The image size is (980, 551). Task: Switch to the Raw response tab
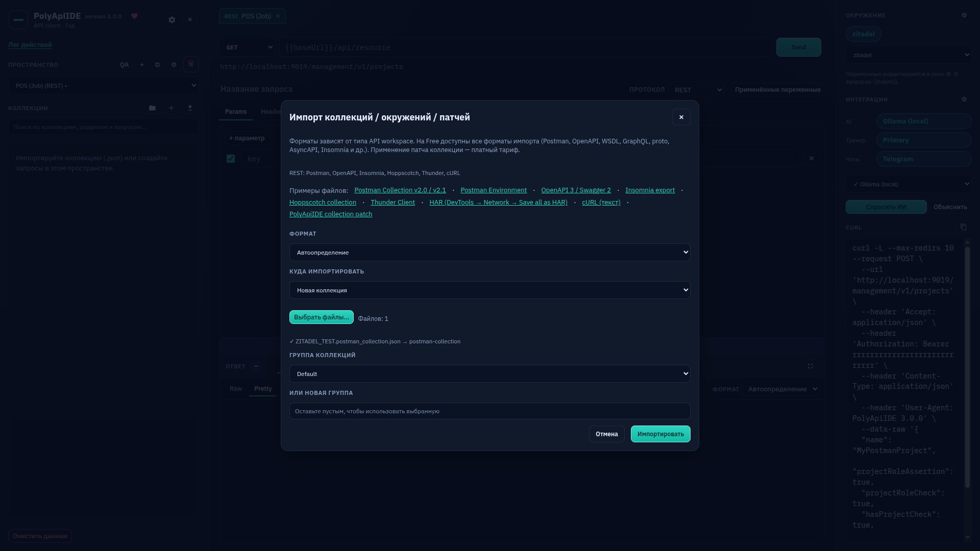pyautogui.click(x=236, y=389)
